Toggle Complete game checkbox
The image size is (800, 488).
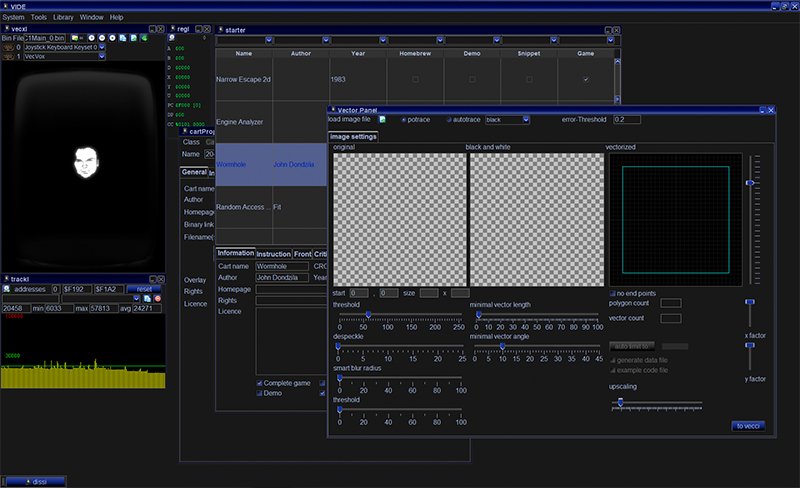click(259, 383)
